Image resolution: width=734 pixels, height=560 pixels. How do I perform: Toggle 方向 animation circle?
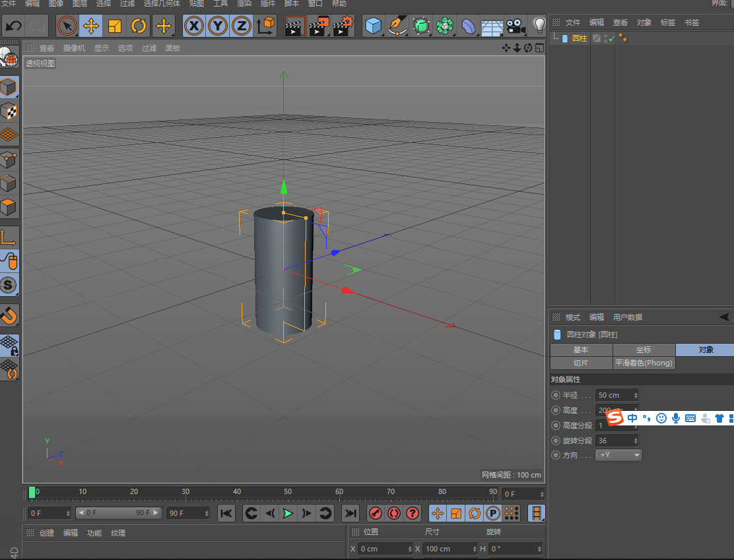[556, 454]
